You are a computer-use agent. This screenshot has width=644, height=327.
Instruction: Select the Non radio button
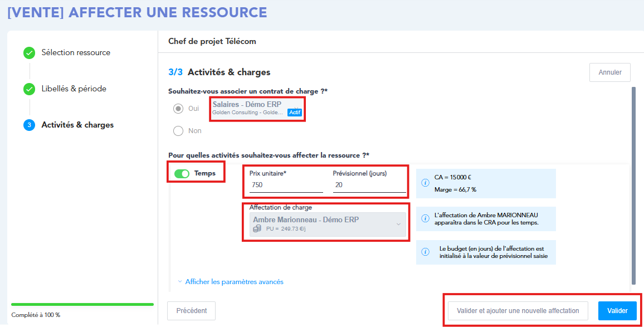(178, 131)
